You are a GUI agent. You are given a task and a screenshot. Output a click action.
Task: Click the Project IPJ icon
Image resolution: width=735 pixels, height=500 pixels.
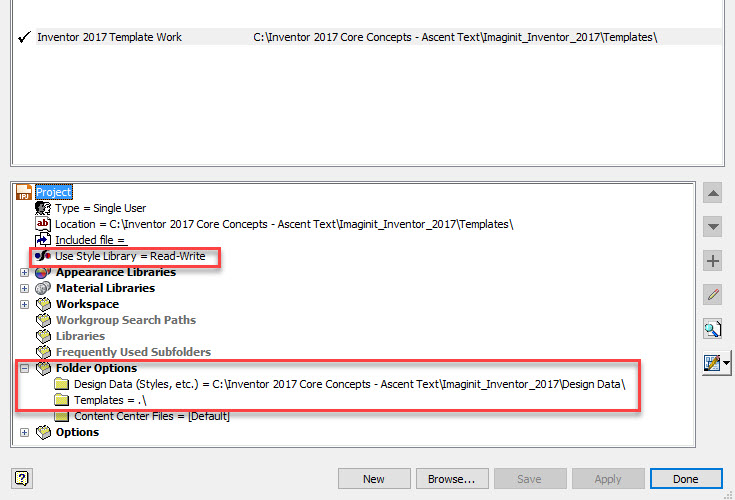coord(24,192)
